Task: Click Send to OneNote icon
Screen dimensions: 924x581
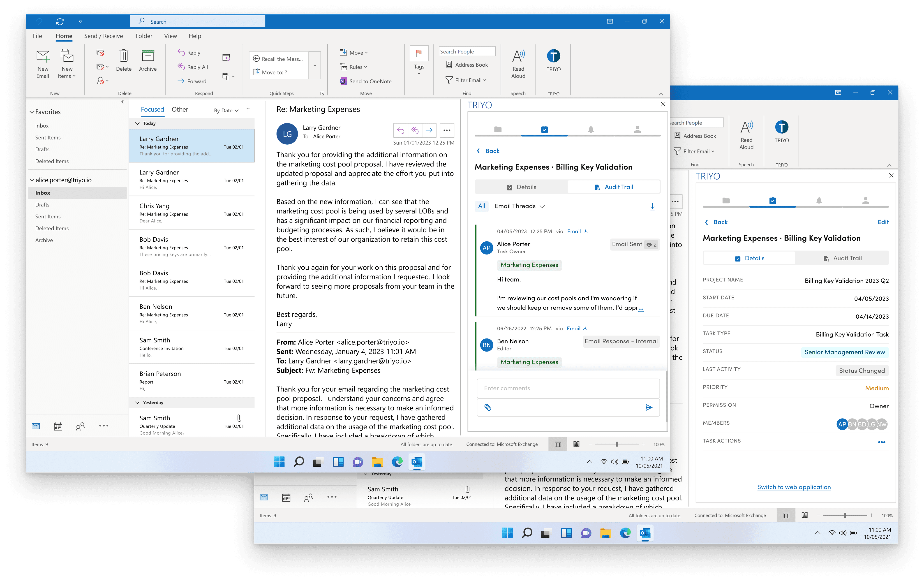Action: tap(343, 81)
